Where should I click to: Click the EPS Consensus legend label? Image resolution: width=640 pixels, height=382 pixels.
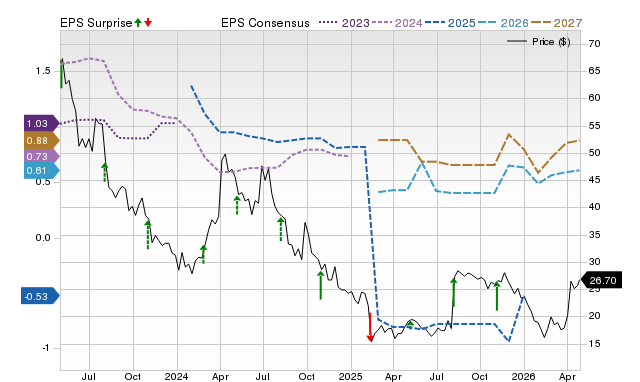point(265,23)
